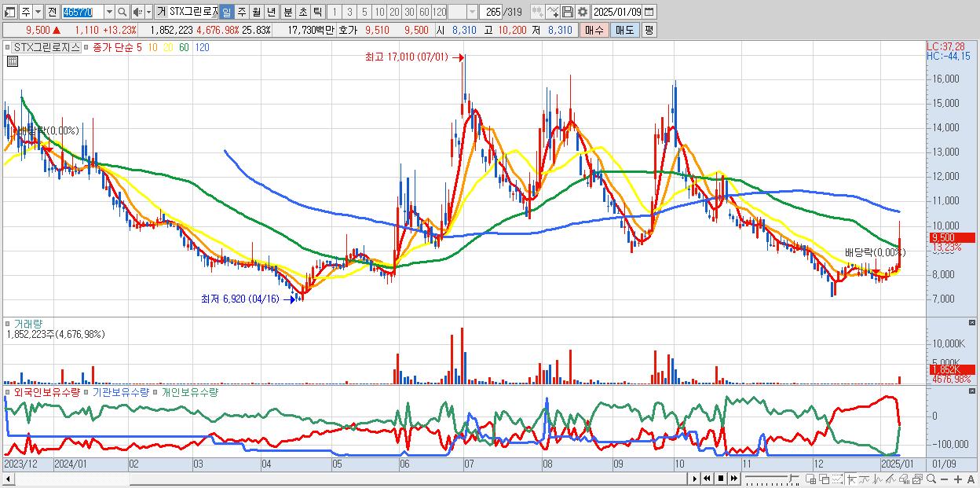Click the zigzag line chart icon

[x=878, y=479]
